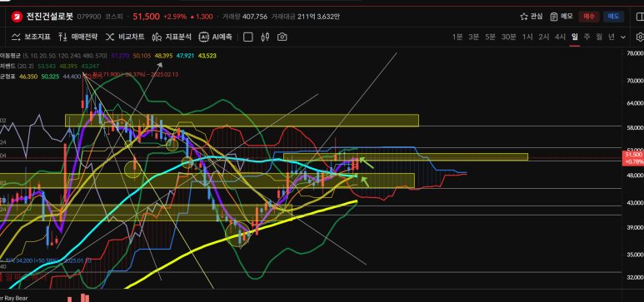
Task: Click the red 51,500 price axis tag
Action: 633,157
